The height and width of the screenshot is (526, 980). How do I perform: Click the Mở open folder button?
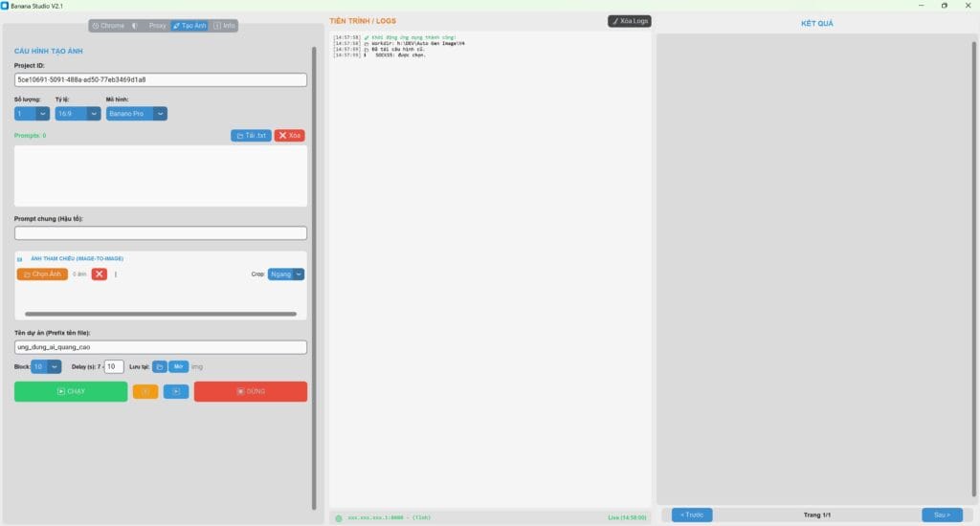(x=178, y=366)
